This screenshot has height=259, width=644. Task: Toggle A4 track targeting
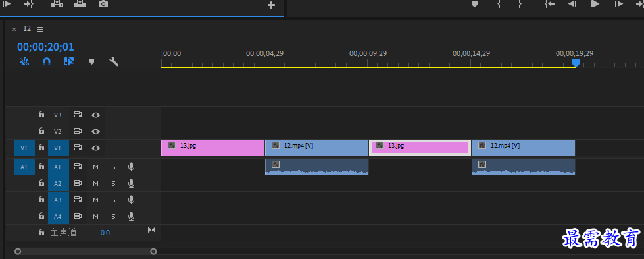58,216
